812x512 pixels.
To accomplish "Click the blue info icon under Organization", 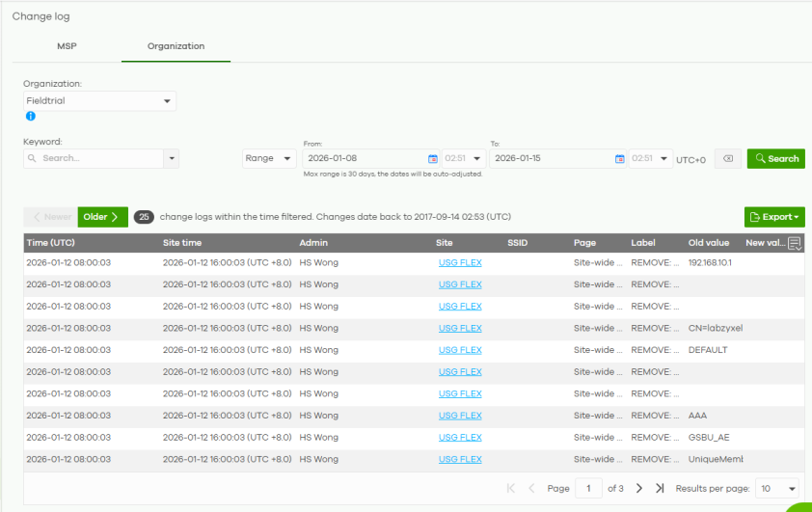I will pyautogui.click(x=31, y=116).
